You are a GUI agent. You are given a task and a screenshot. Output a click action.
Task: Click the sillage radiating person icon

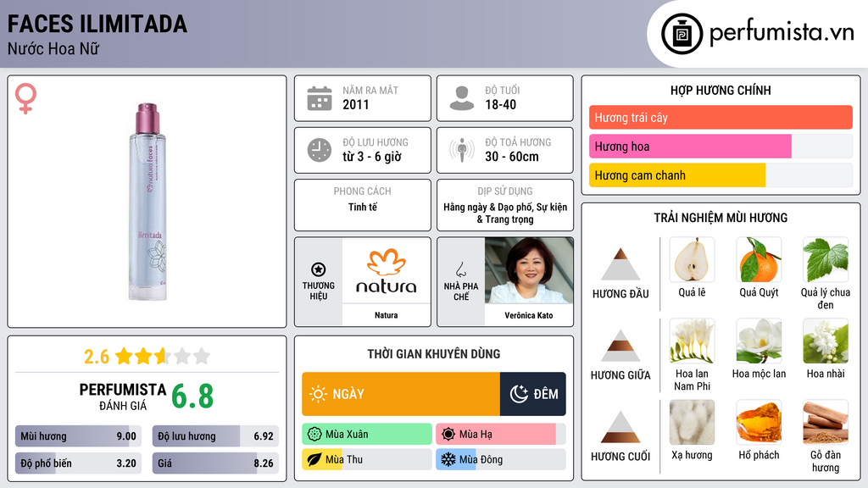pyautogui.click(x=462, y=150)
